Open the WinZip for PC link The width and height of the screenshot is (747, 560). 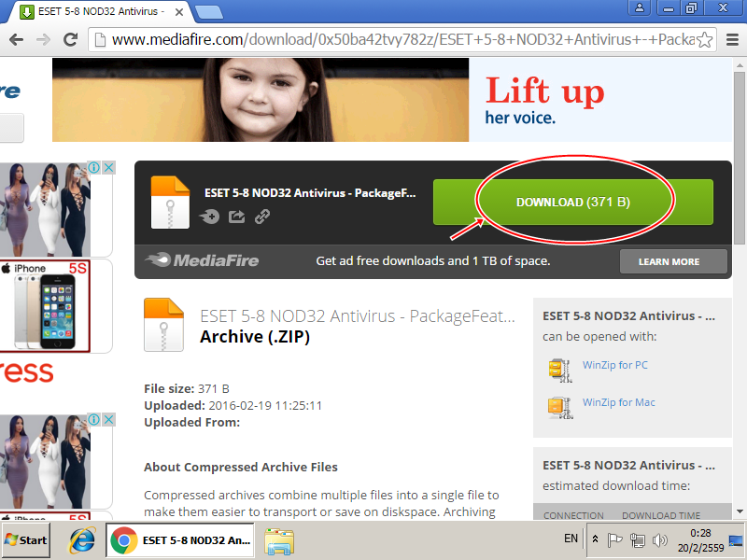coord(615,365)
